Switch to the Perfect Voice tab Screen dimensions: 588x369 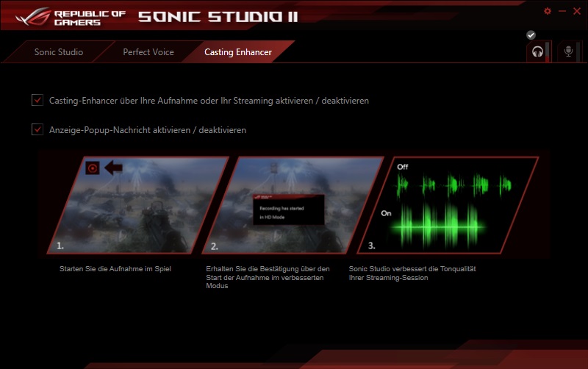148,52
